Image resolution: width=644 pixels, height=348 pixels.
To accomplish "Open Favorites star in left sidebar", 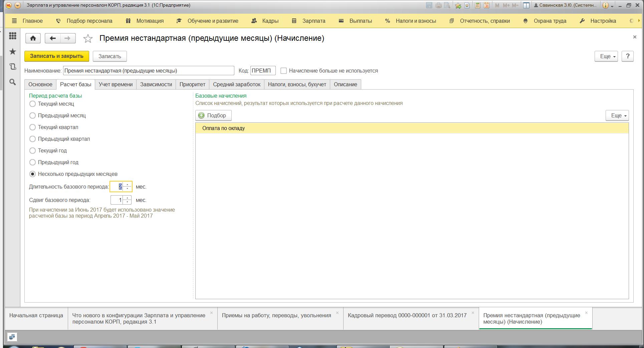I will pyautogui.click(x=13, y=51).
